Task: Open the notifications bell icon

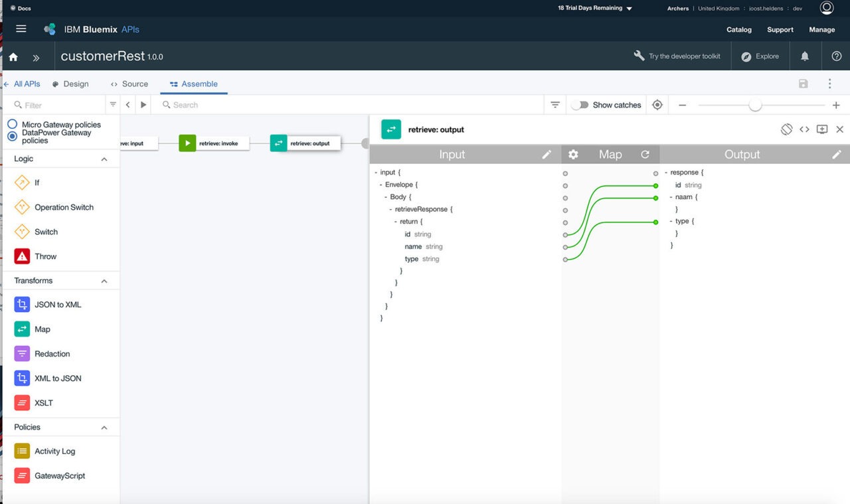Action: (805, 56)
